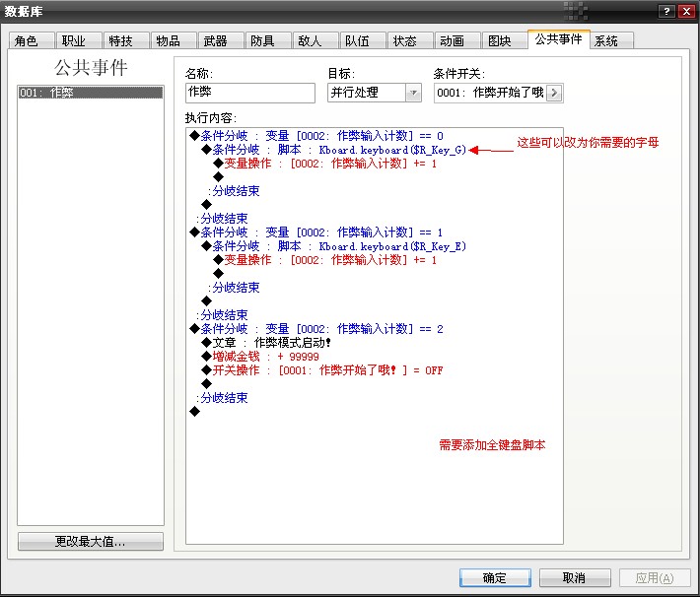700x597 pixels.
Task: Switch to the 职业 tab
Action: pyautogui.click(x=79, y=40)
